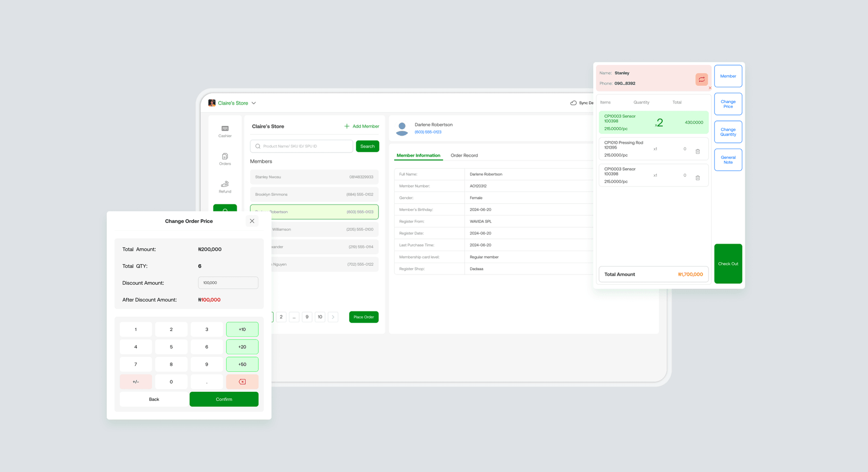Image resolution: width=868 pixels, height=472 pixels.
Task: Go to next page of members
Action: click(333, 317)
